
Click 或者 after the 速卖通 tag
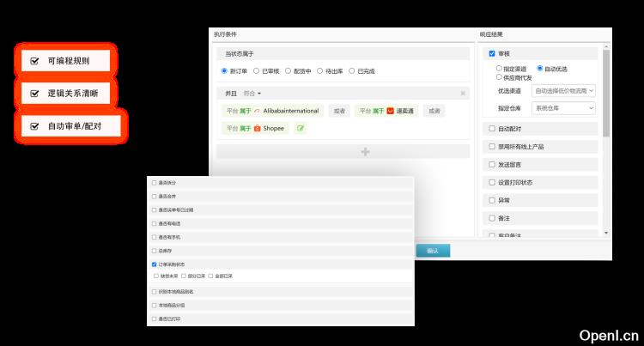tap(434, 111)
